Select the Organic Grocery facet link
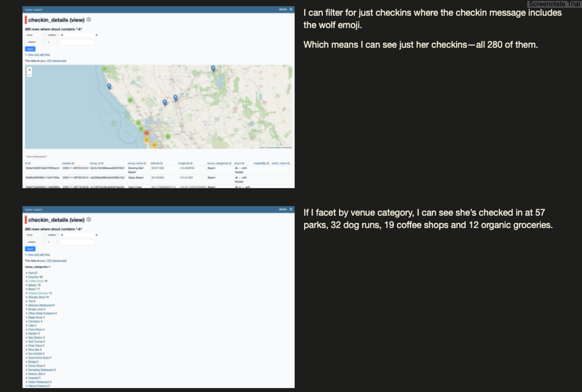 [x=38, y=293]
